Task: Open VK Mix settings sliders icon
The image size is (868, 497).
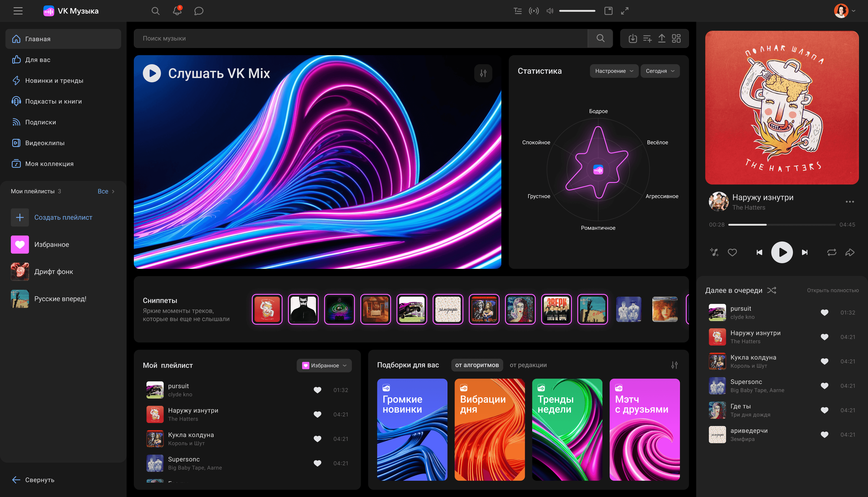Action: pos(483,73)
